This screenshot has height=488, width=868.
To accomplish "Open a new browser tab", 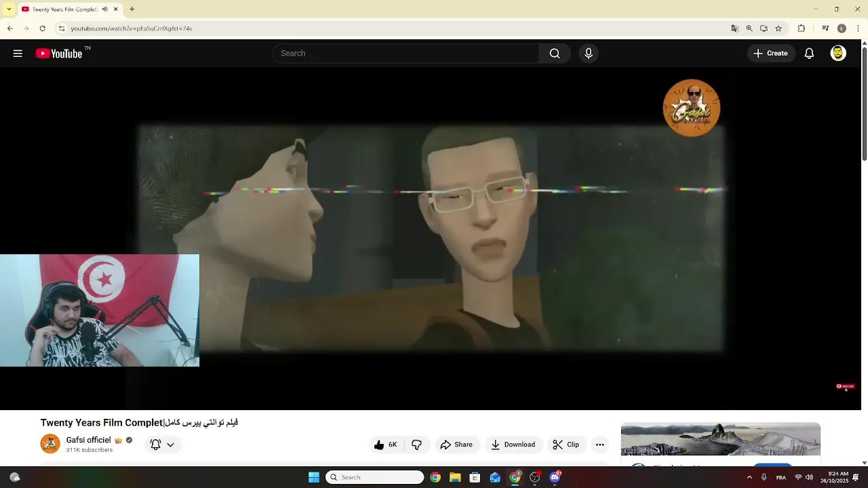I will click(x=132, y=9).
